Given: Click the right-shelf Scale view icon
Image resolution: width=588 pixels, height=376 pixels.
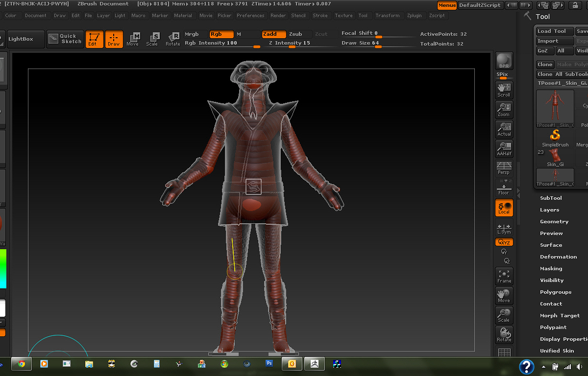Looking at the screenshot, I should [x=504, y=315].
